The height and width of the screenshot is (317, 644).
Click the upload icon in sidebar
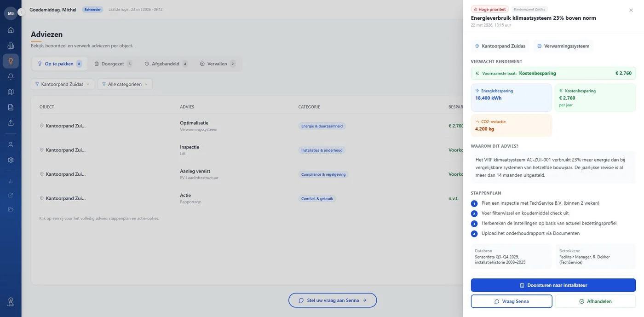click(x=11, y=123)
